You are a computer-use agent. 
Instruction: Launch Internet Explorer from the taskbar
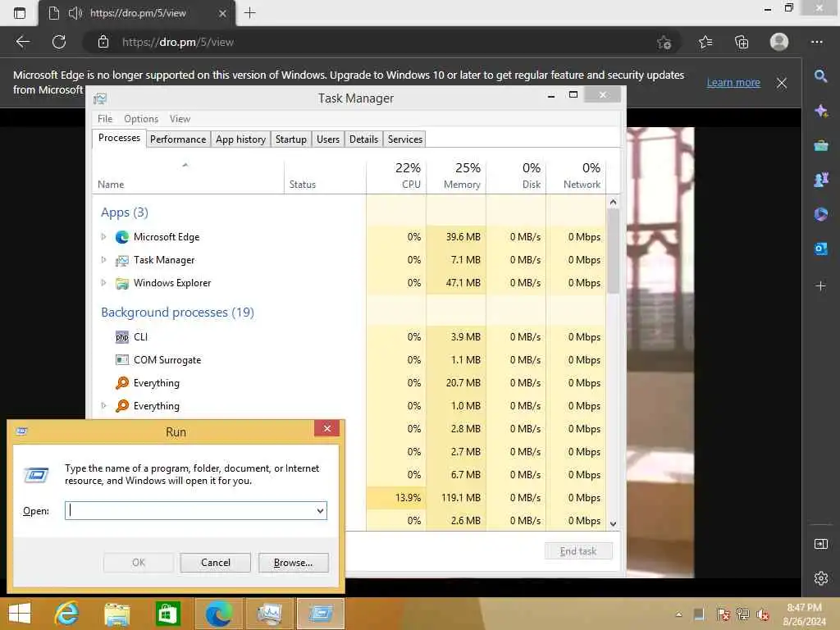tap(67, 614)
